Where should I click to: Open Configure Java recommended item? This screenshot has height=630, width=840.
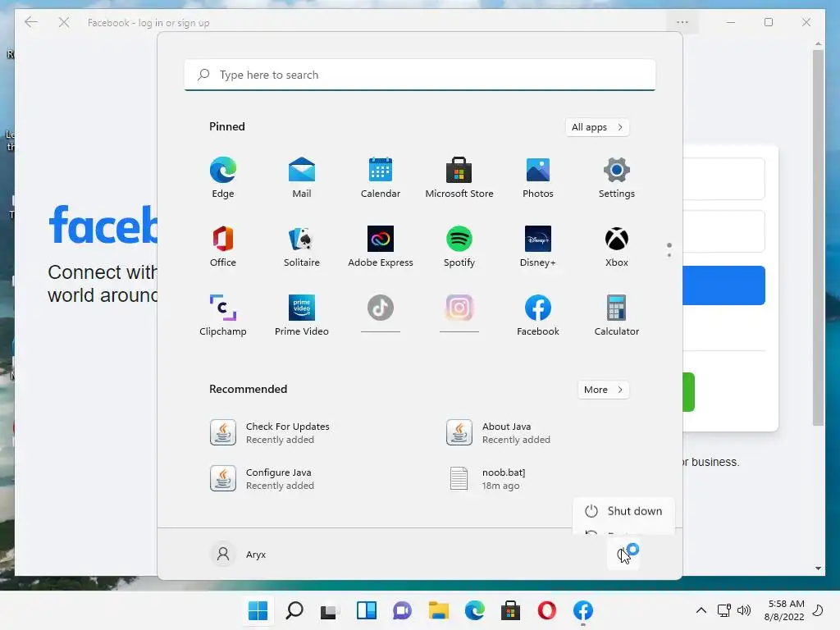[262, 479]
